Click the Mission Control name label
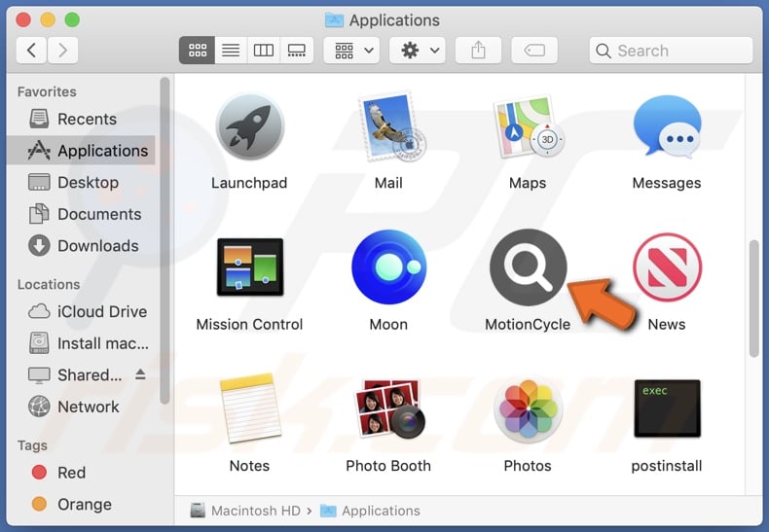 coord(249,324)
